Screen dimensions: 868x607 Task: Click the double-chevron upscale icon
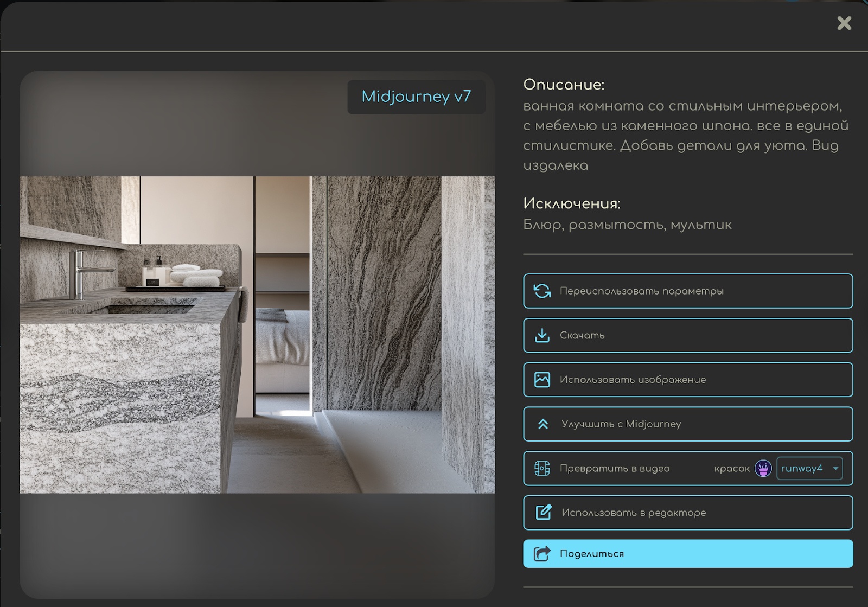click(542, 424)
